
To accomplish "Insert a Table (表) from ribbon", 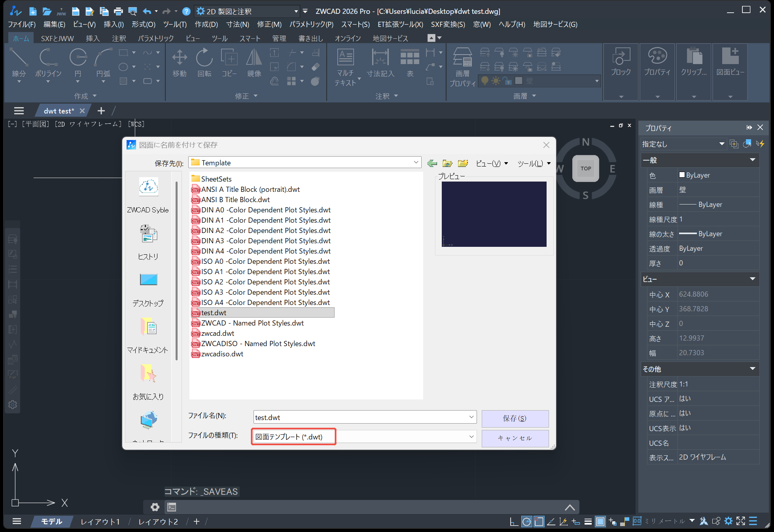I will [410, 63].
